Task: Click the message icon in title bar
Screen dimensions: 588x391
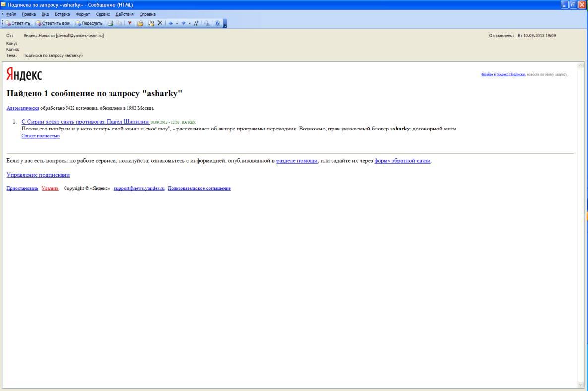Action: pyautogui.click(x=3, y=4)
